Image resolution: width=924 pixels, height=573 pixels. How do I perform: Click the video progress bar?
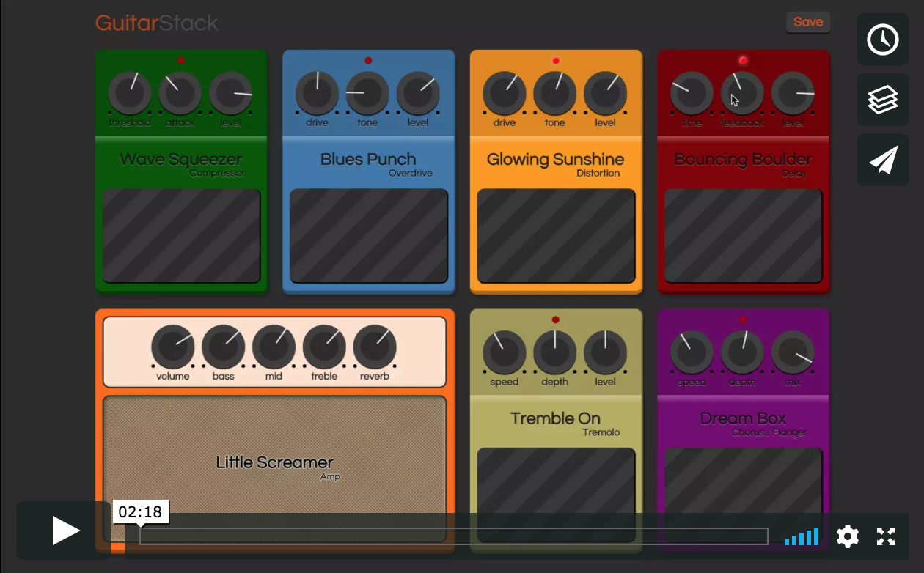(x=453, y=536)
